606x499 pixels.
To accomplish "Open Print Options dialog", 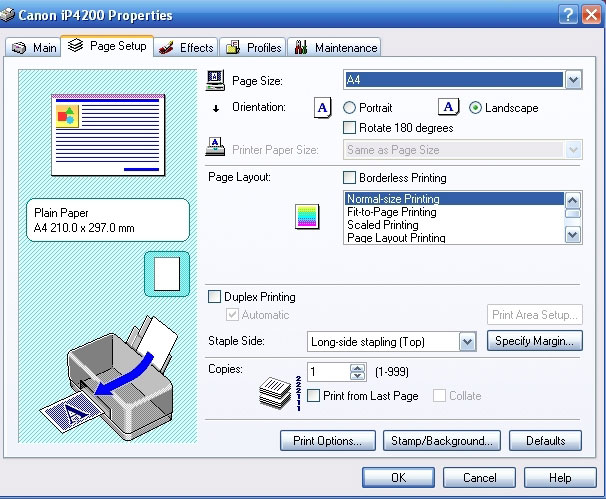I will point(328,441).
